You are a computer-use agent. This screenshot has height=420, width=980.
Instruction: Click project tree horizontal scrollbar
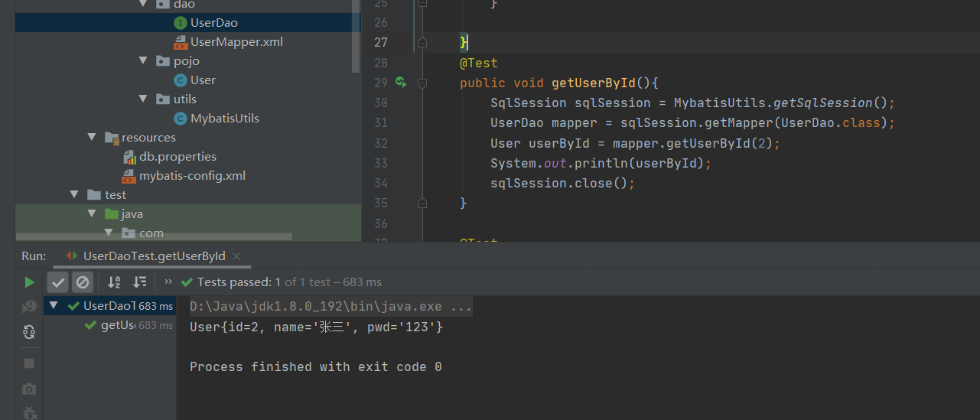coord(154,237)
